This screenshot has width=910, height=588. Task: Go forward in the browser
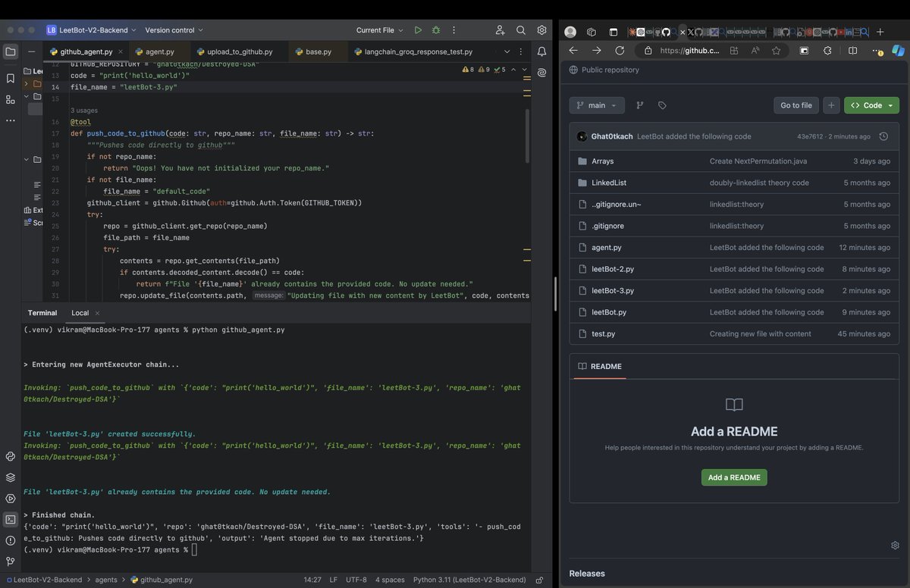click(x=597, y=51)
